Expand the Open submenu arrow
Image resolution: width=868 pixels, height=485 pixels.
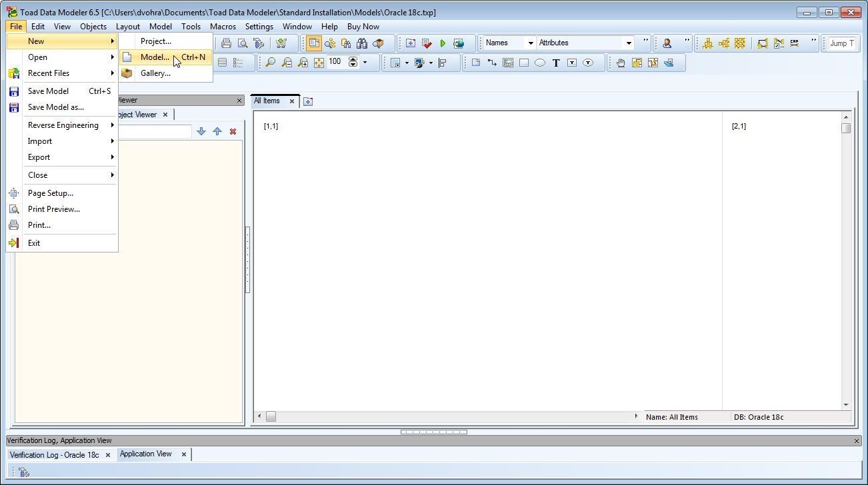coord(112,57)
